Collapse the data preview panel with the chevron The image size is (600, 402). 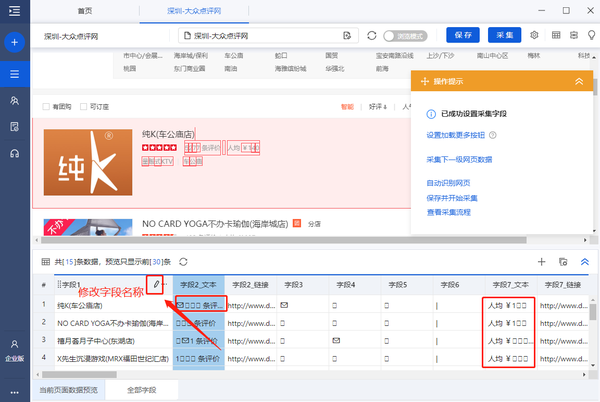585,262
